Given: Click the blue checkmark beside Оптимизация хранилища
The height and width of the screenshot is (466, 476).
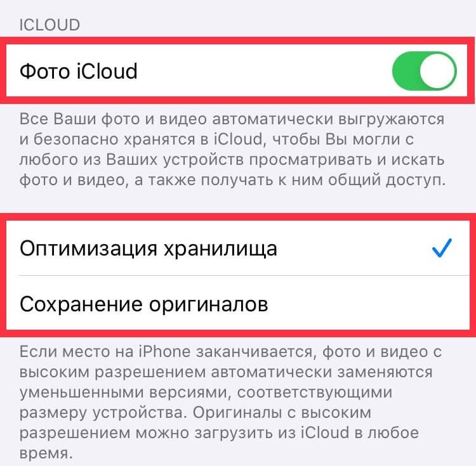Looking at the screenshot, I should [442, 248].
